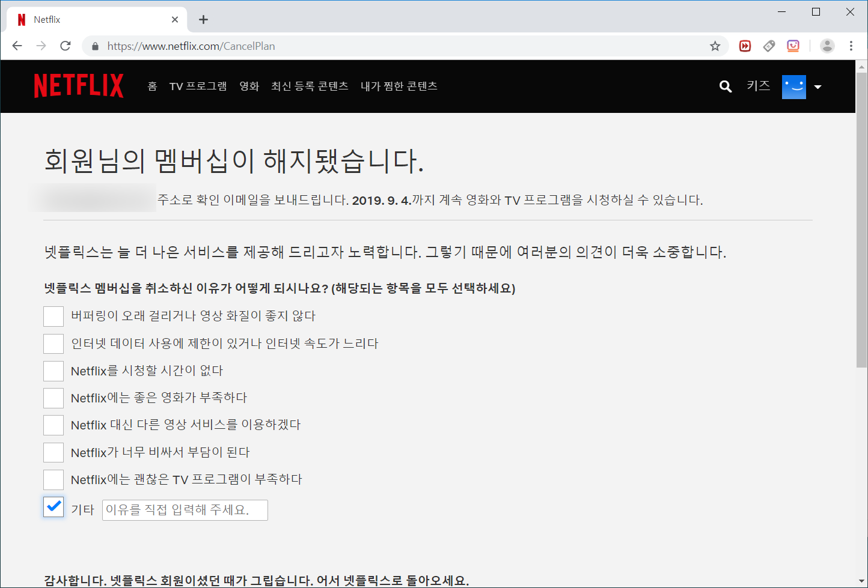
Task: Go back with the browser back arrow
Action: (17, 46)
